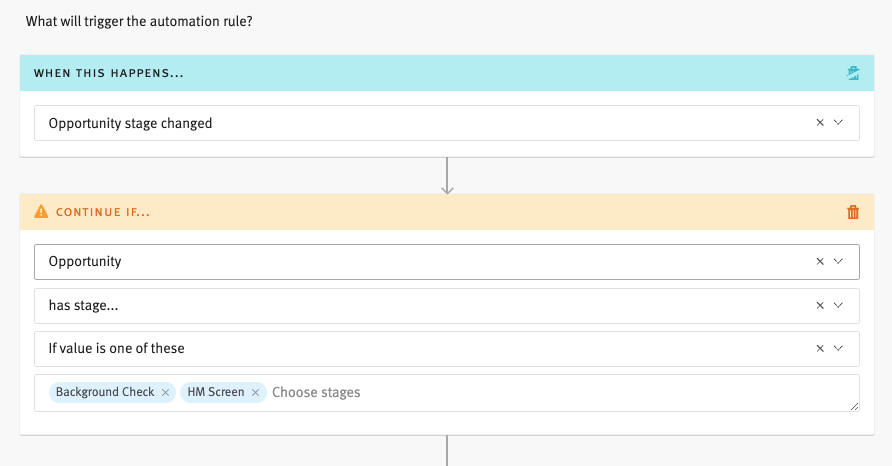Viewport: 892px width, 466px height.
Task: Click the warning triangle icon beside CONTINUE IF
Action: (41, 212)
